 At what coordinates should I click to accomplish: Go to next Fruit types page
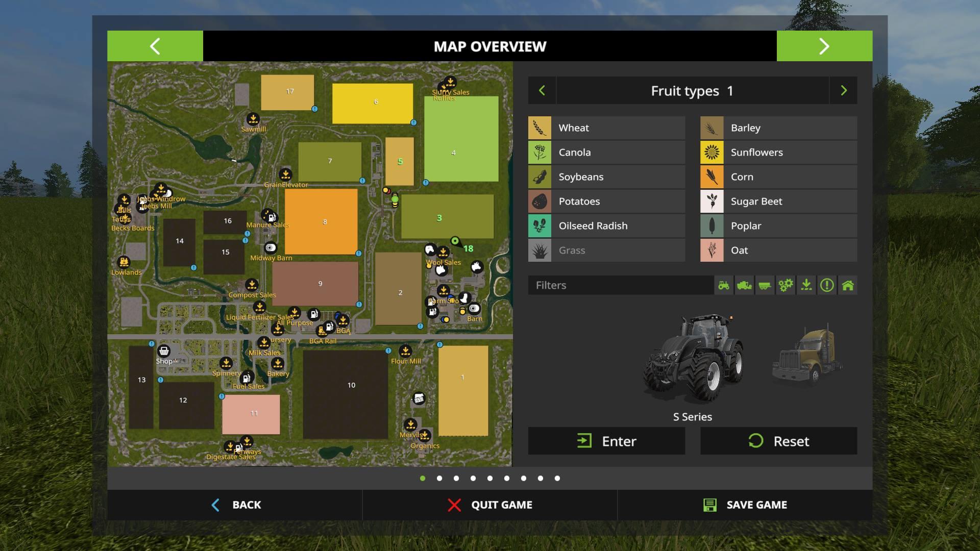coord(843,91)
